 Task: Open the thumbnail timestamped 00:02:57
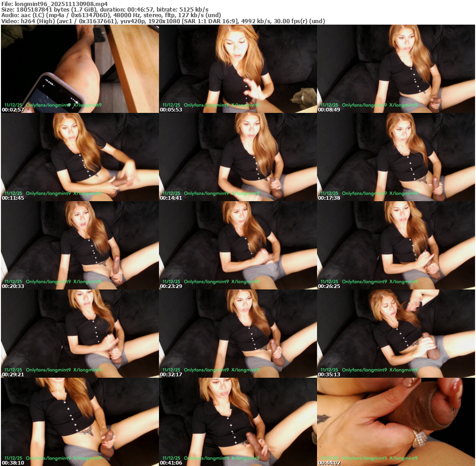(79, 69)
